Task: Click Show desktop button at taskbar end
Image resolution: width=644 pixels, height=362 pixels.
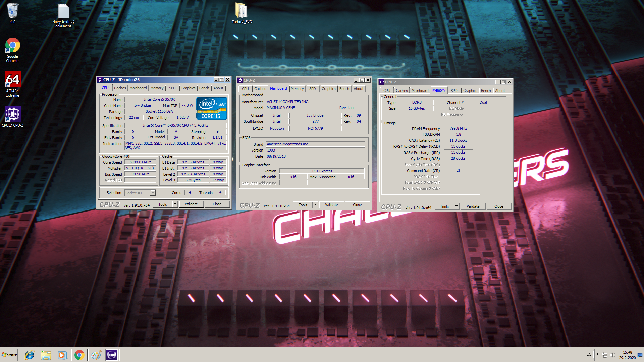Action: (x=640, y=355)
